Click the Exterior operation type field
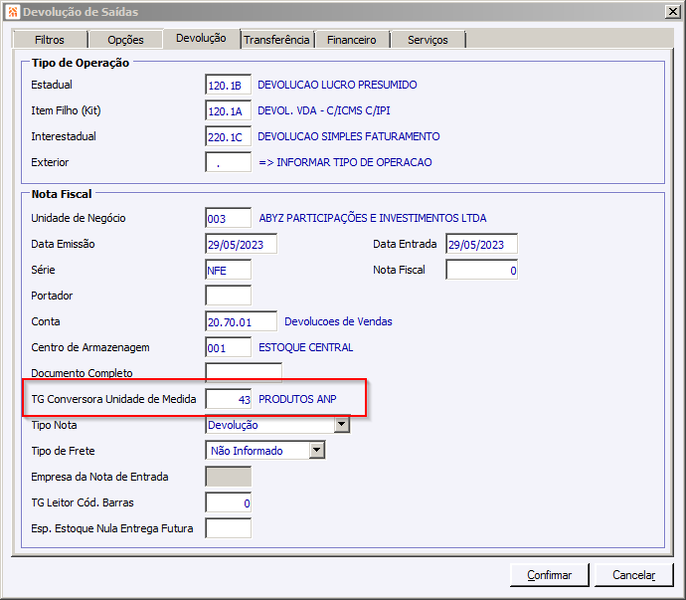The height and width of the screenshot is (600, 686). tap(228, 162)
